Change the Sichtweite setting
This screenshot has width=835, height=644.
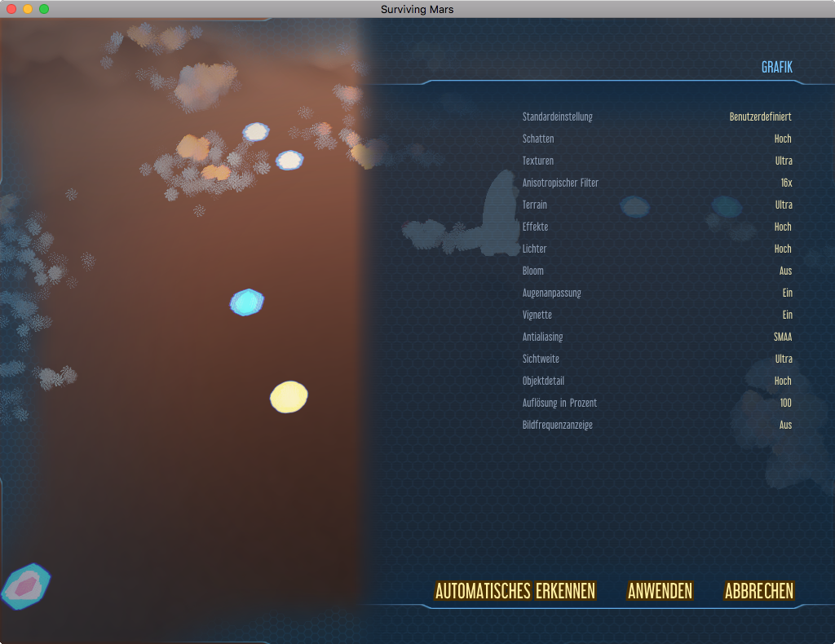pos(657,359)
